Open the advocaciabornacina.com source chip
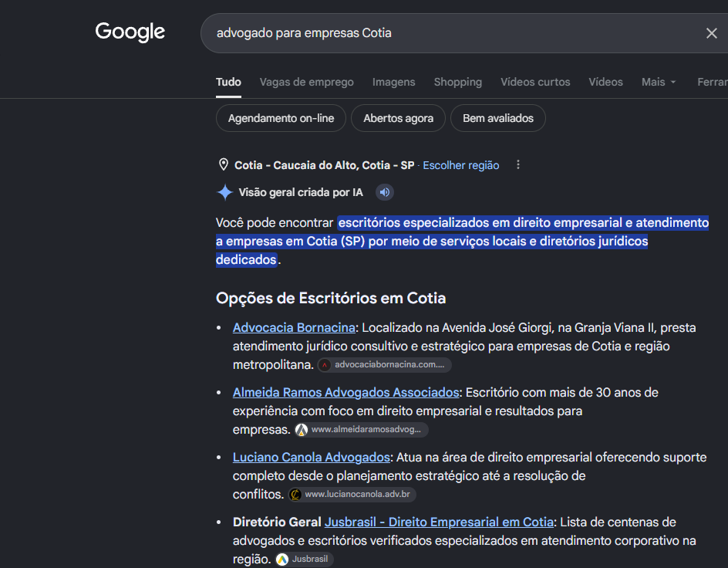The width and height of the screenshot is (728, 568). [x=384, y=364]
